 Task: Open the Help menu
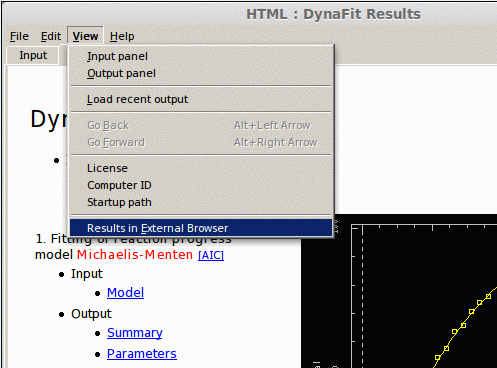122,36
